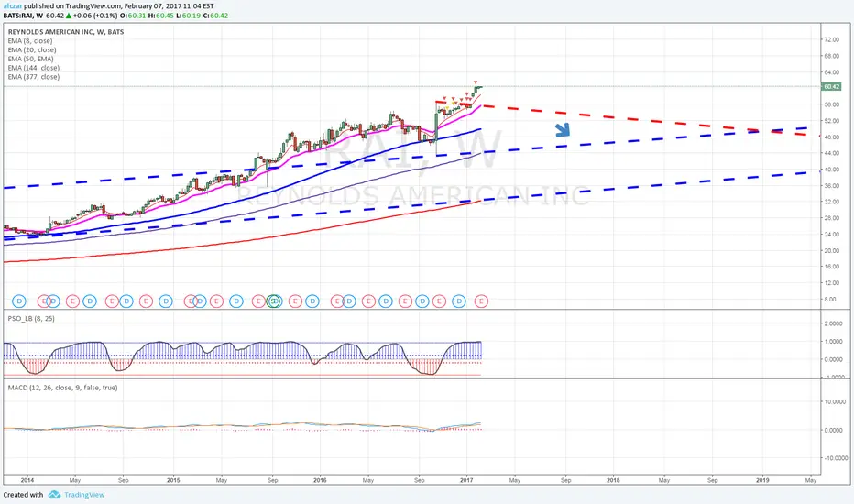Click the blue down-right arrow drawing
The image size is (854, 504).
(x=563, y=130)
